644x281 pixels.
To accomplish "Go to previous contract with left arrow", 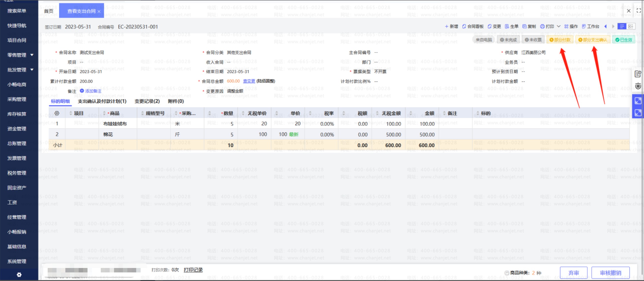I will pyautogui.click(x=605, y=27).
